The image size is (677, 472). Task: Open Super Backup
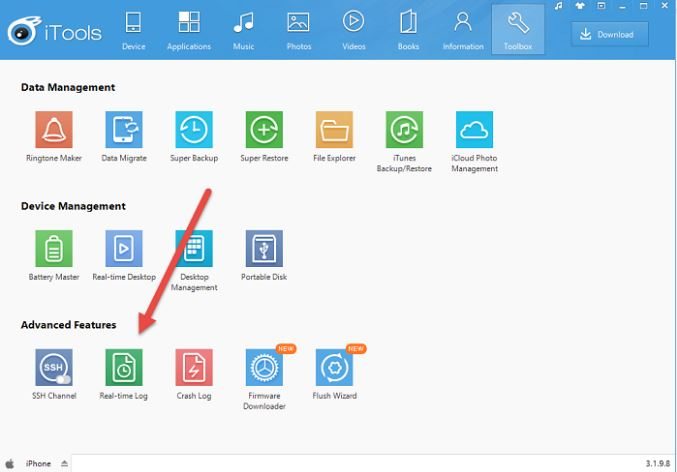(194, 129)
